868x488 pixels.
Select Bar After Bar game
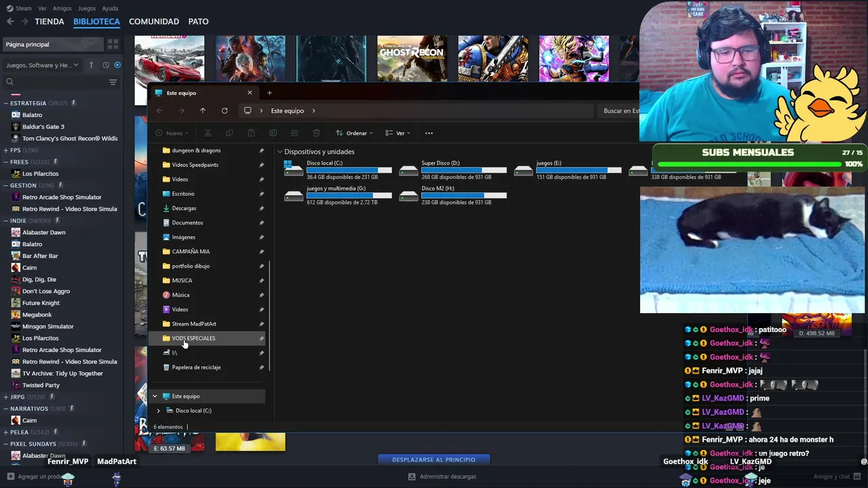pos(40,256)
